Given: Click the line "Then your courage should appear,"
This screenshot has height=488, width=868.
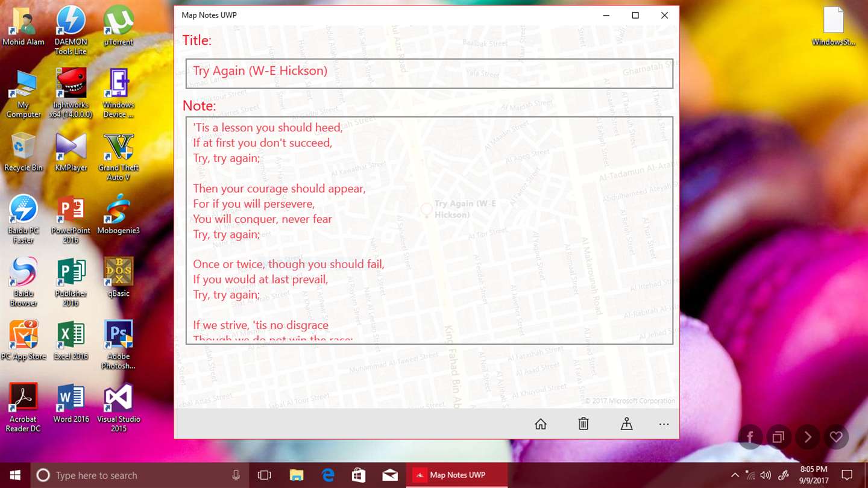Looking at the screenshot, I should pyautogui.click(x=279, y=189).
